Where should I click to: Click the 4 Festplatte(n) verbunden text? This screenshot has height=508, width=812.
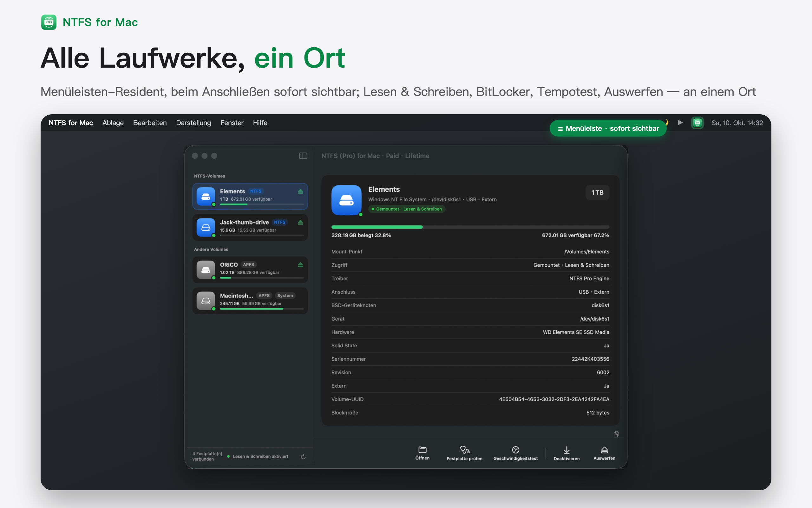pyautogui.click(x=207, y=456)
